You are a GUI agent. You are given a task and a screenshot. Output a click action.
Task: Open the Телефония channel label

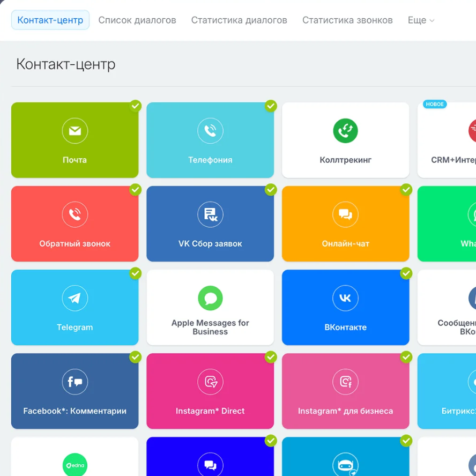[210, 160]
